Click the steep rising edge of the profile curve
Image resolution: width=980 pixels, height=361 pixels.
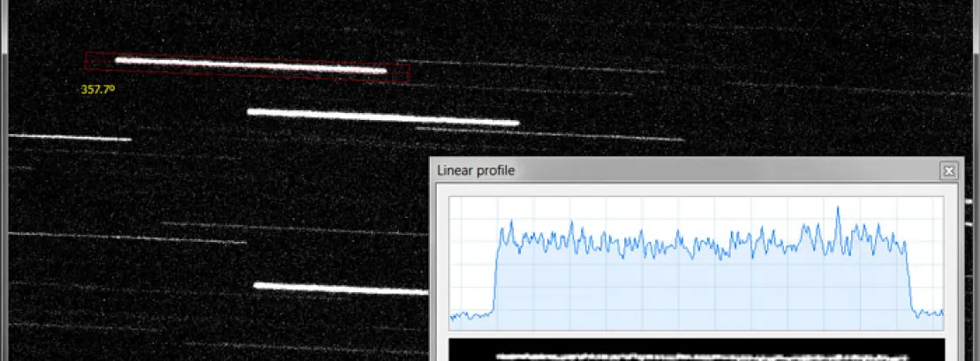tap(495, 274)
